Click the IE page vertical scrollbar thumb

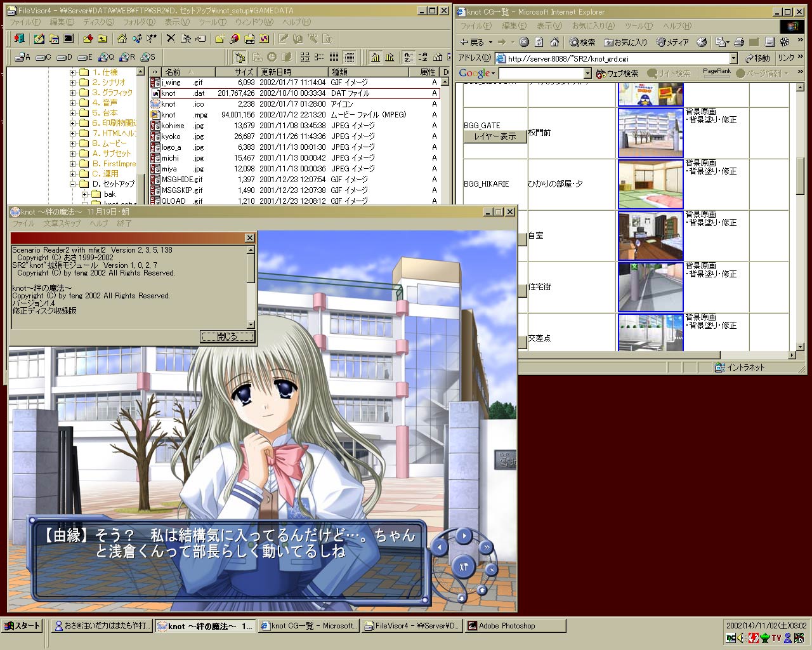coord(800,176)
